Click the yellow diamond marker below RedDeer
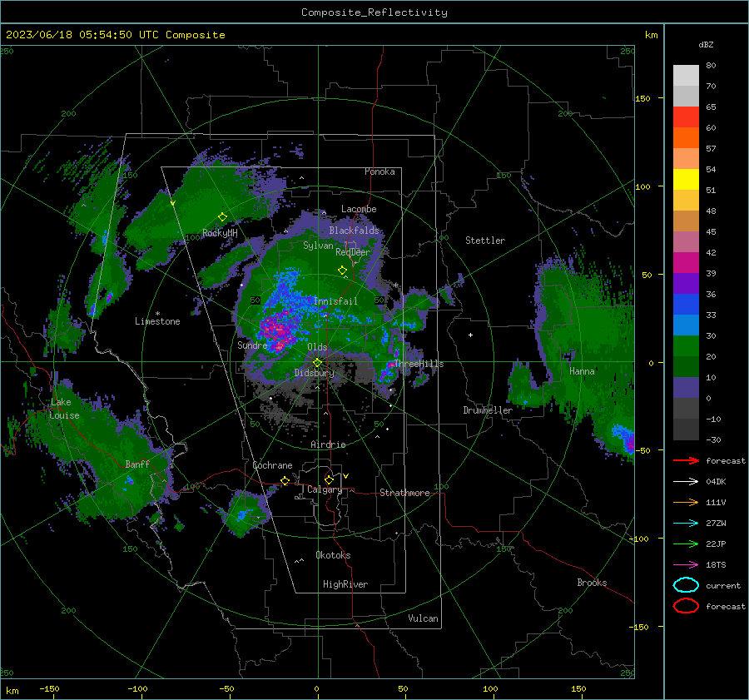The width and height of the screenshot is (749, 700). tap(343, 271)
